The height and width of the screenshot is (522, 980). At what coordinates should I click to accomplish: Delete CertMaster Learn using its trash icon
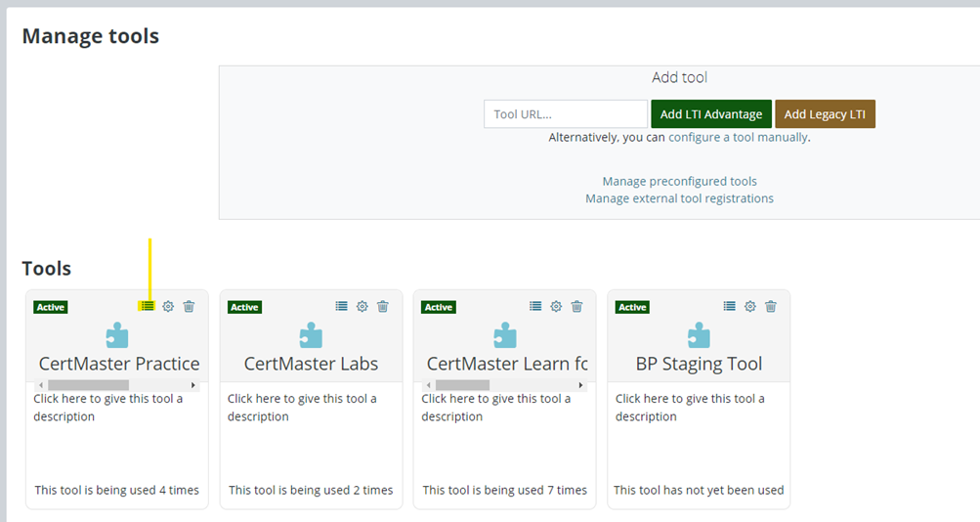(576, 306)
